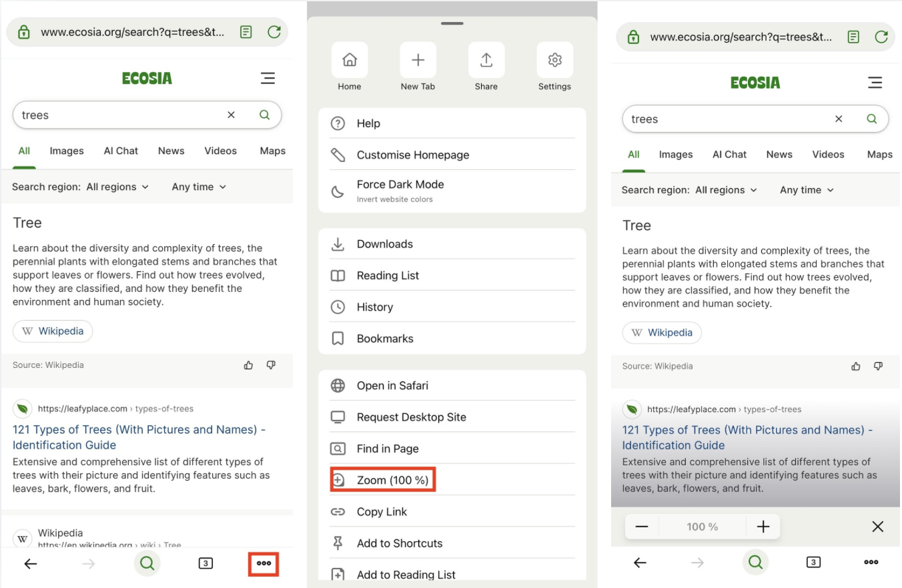Tap the Wikipedia chip button in right screen
Screen dimensions: 902x588
pyautogui.click(x=662, y=333)
